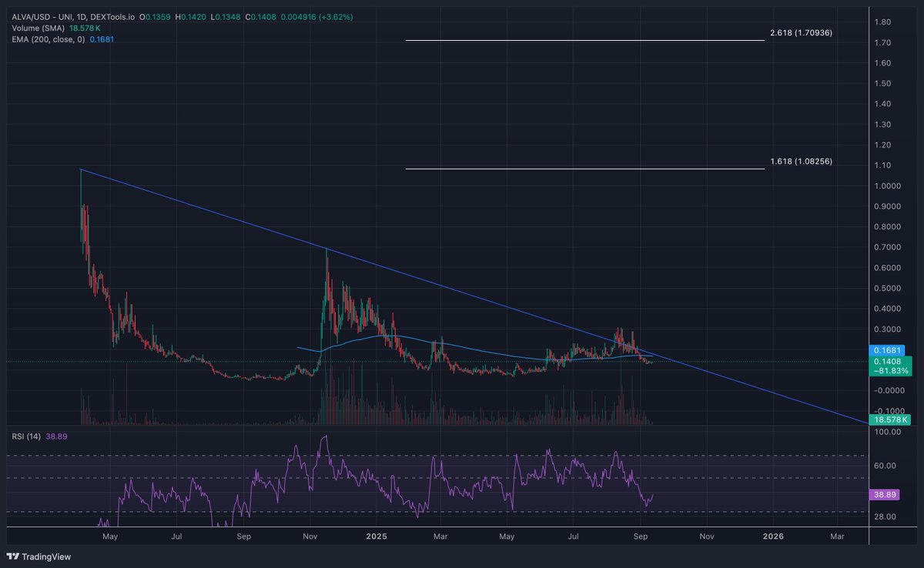This screenshot has height=568, width=924.
Task: Select the 2.618 (1.70936) Fibonacci label
Action: 801,33
